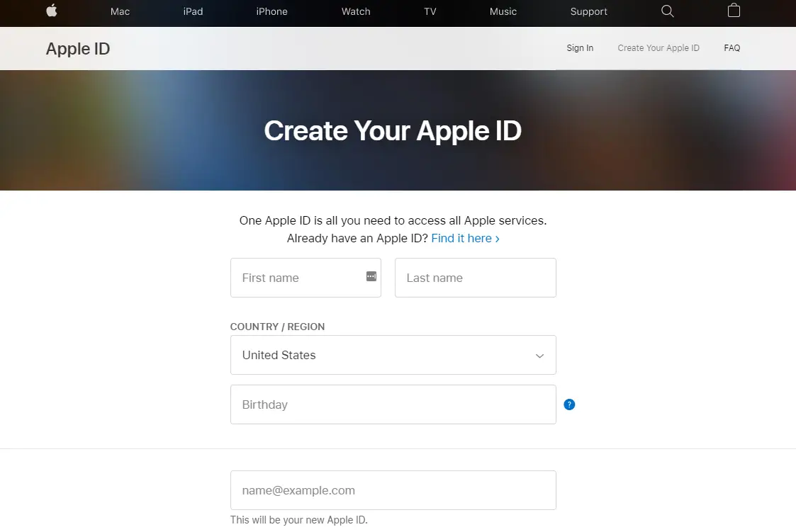Viewport: 796px width, 532px height.
Task: Click the Apple logo icon
Action: 52,11
